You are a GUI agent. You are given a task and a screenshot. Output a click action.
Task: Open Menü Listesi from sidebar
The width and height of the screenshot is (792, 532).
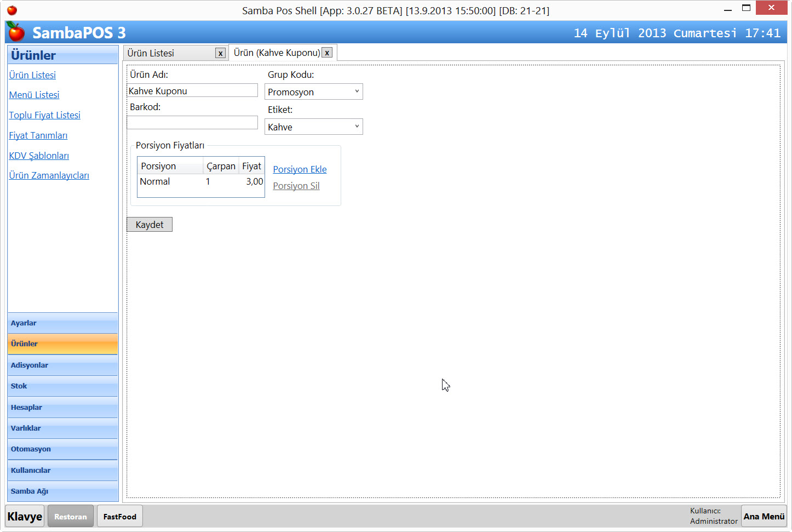[x=34, y=95]
